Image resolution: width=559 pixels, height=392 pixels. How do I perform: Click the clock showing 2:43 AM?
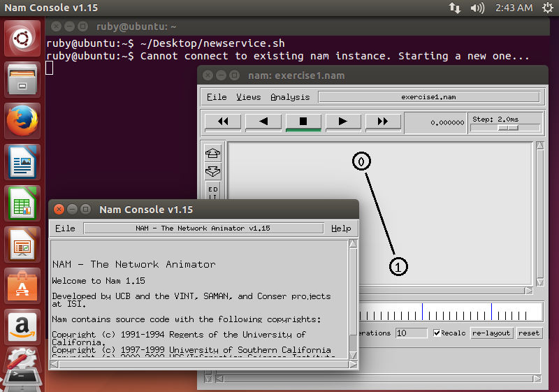tap(514, 8)
